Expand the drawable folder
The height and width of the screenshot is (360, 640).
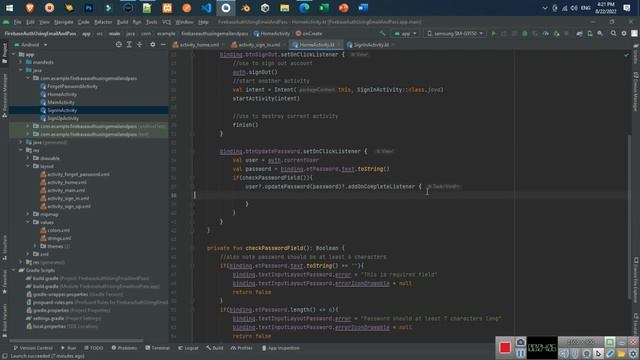point(28,158)
